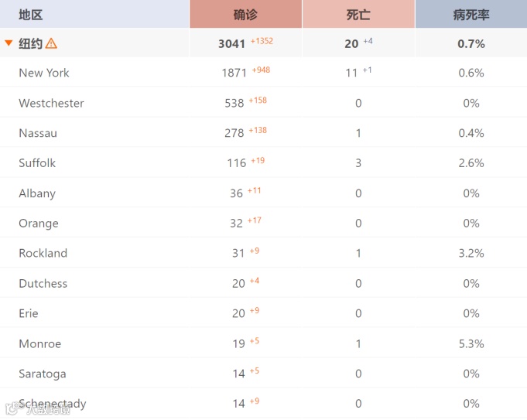Screen dimensions: 527x420
Task: Choose Saratoga from the list
Action: [43, 374]
